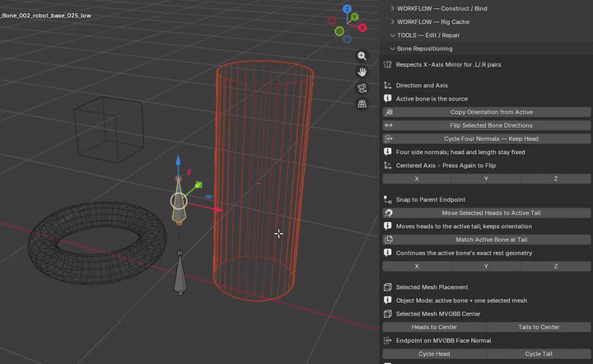Click Cycle Tail button

point(539,354)
